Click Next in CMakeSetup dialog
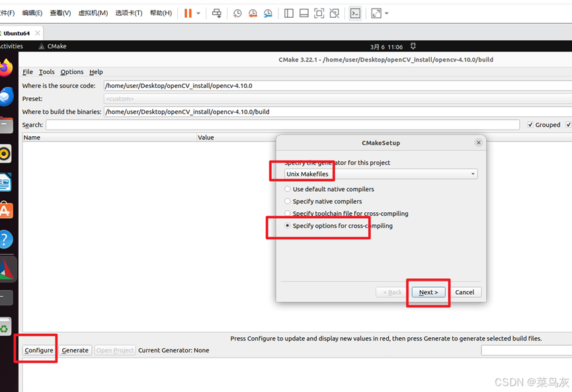 (429, 292)
